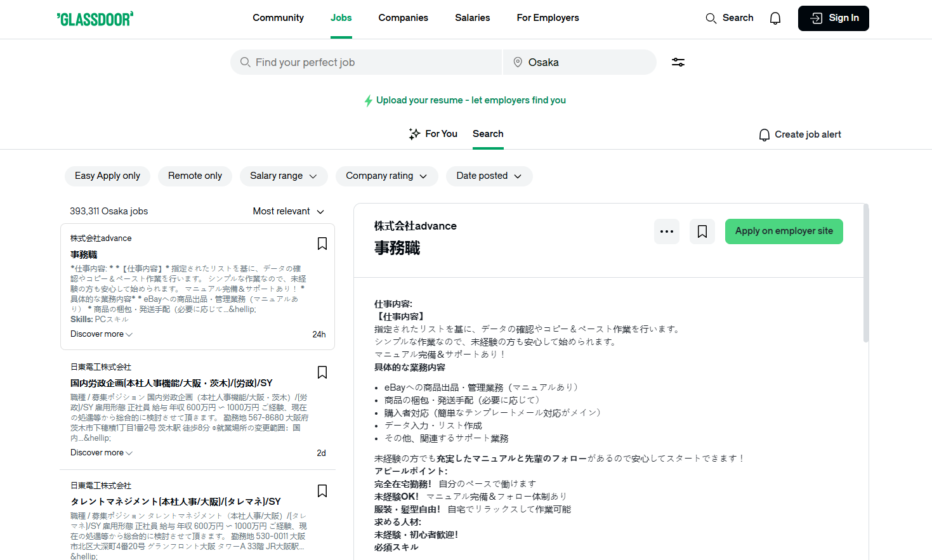Click the 24h posted time
This screenshot has width=932, height=560.
319,334
